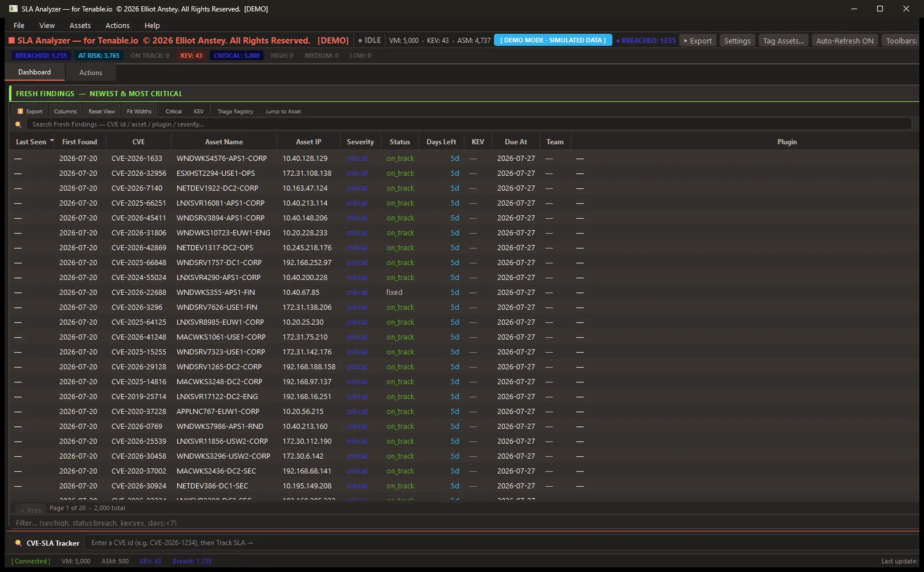Sort by Team column header
The height and width of the screenshot is (572, 924).
(x=555, y=142)
